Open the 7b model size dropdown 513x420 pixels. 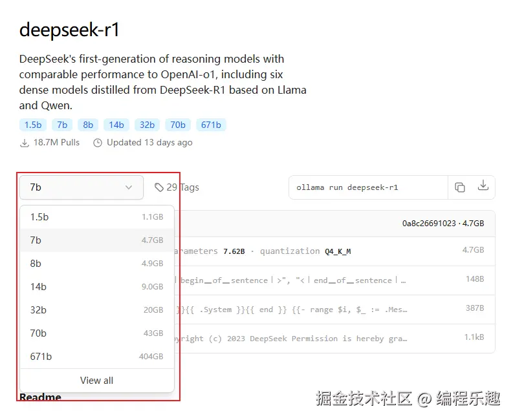coord(82,187)
